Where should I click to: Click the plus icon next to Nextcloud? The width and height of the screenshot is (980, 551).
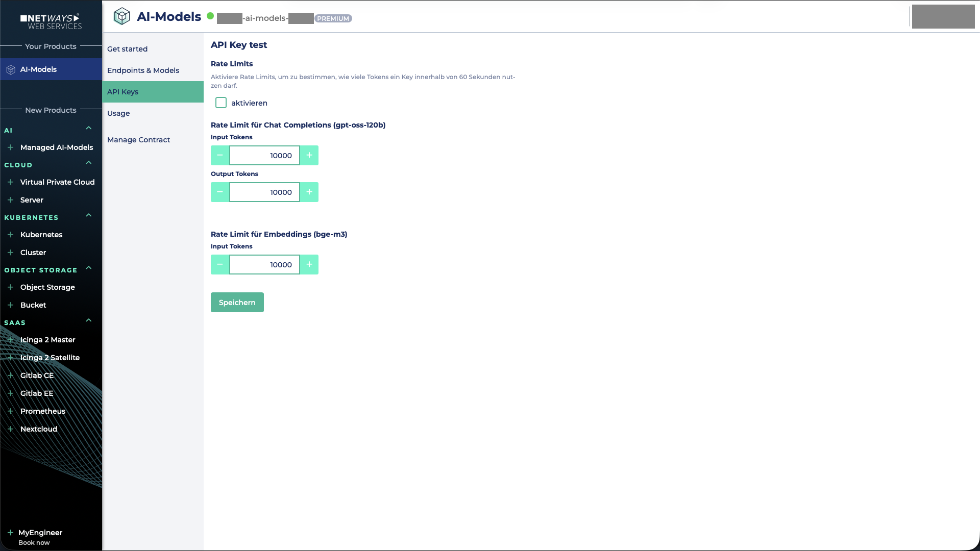[x=11, y=429]
